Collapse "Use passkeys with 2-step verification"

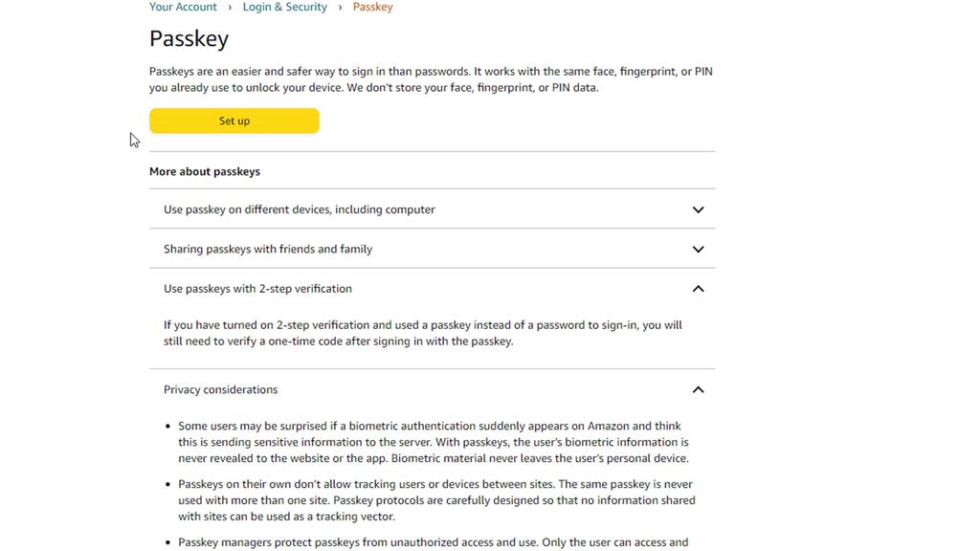tap(258, 288)
